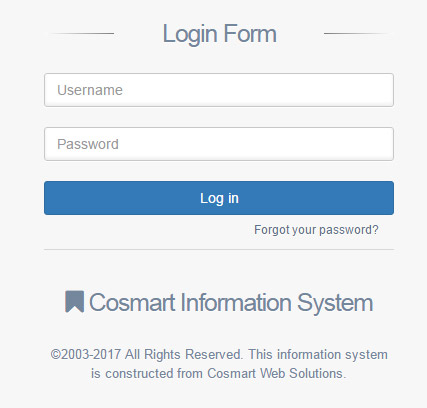The width and height of the screenshot is (427, 408).
Task: Open the Forgot your password? link
Action: (316, 230)
